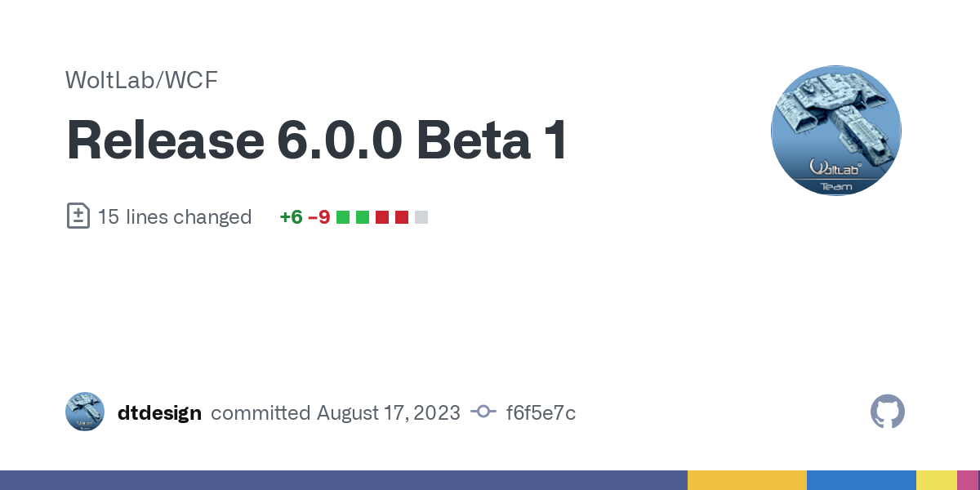Open the WoltLab/WCF repository link
This screenshot has width=980, height=490.
pyautogui.click(x=141, y=80)
